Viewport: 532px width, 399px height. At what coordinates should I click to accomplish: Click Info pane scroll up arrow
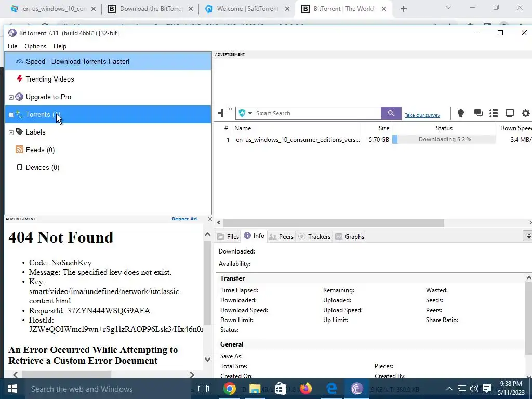coord(528,278)
